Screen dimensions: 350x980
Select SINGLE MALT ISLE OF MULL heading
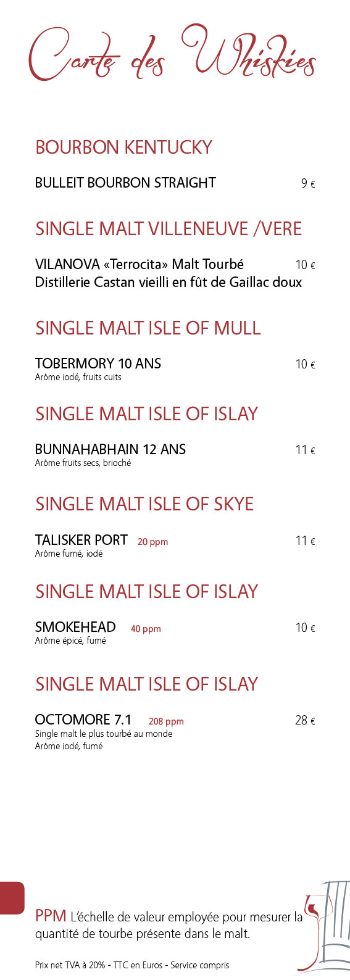pos(148,328)
